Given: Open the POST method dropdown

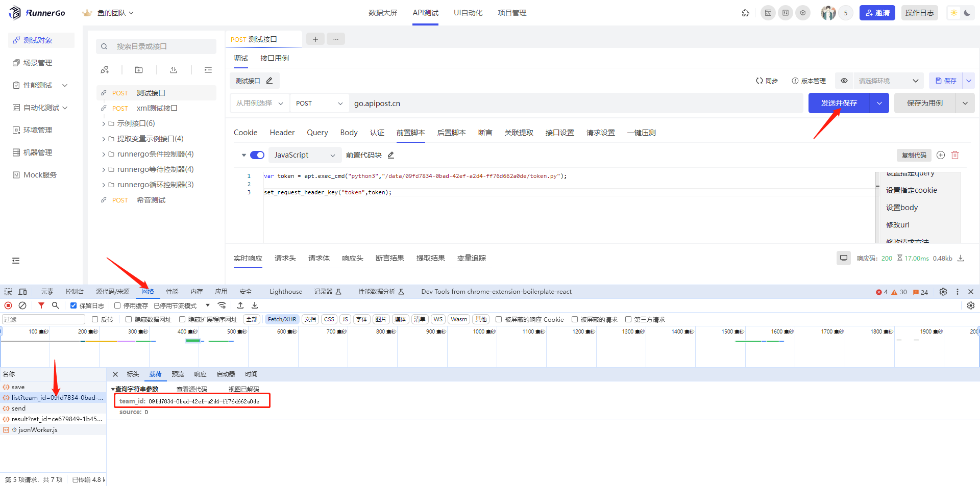Looking at the screenshot, I should click(319, 103).
